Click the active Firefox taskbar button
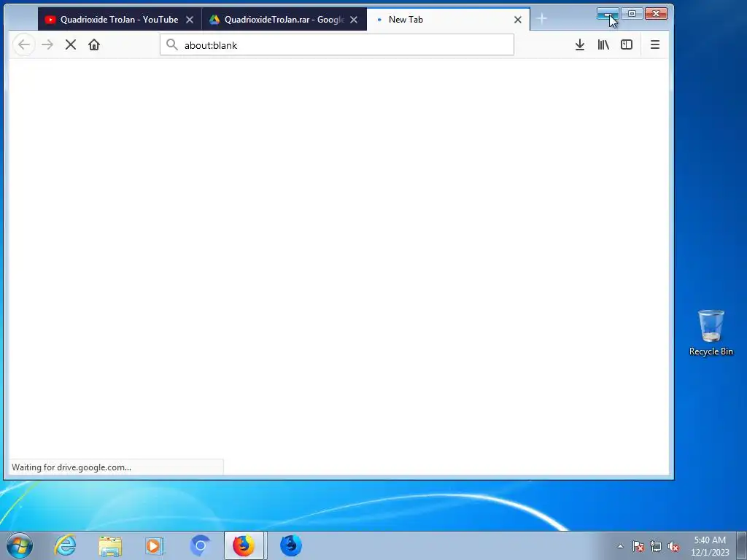747x560 pixels. point(244,545)
